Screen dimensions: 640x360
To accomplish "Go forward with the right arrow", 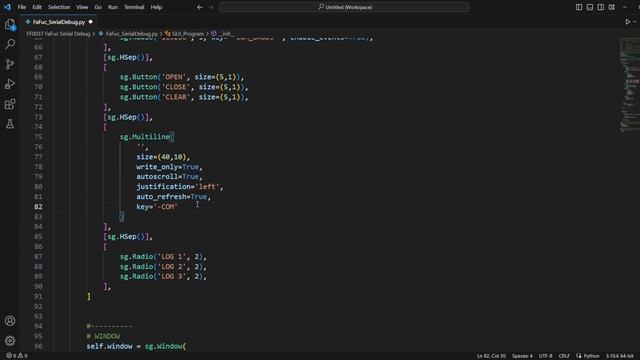I will 211,7.
